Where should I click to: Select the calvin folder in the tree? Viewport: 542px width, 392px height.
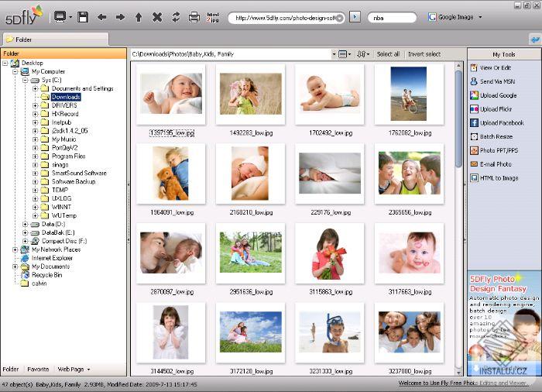(x=39, y=284)
